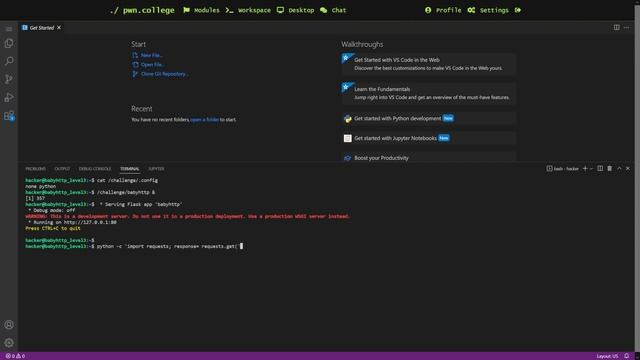Open the Settings navigation item

point(488,10)
